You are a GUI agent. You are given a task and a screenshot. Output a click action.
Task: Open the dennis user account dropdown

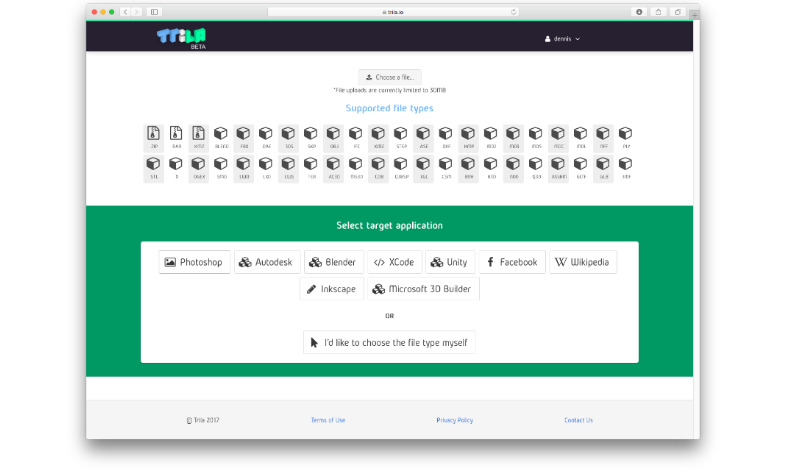(x=562, y=39)
